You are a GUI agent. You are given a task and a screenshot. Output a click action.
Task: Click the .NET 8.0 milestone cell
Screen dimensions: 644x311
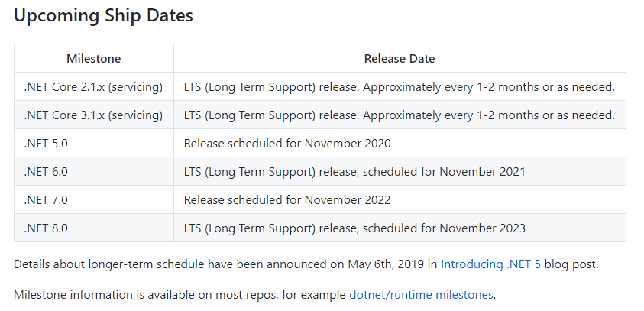tap(94, 228)
